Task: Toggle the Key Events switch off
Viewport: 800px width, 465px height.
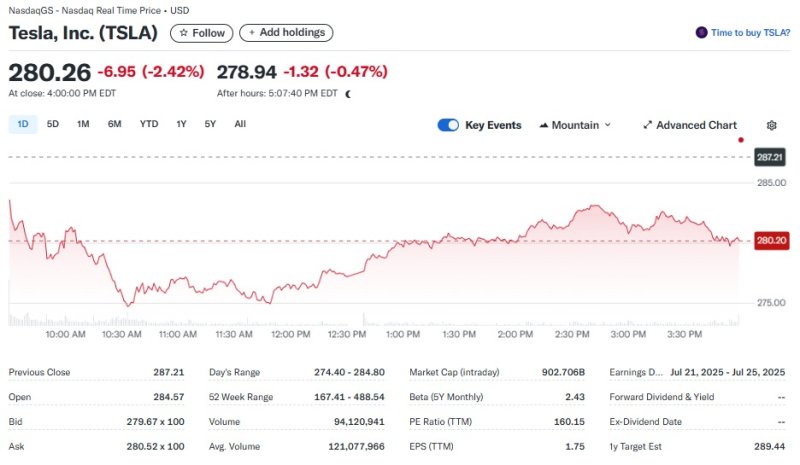Action: 448,125
